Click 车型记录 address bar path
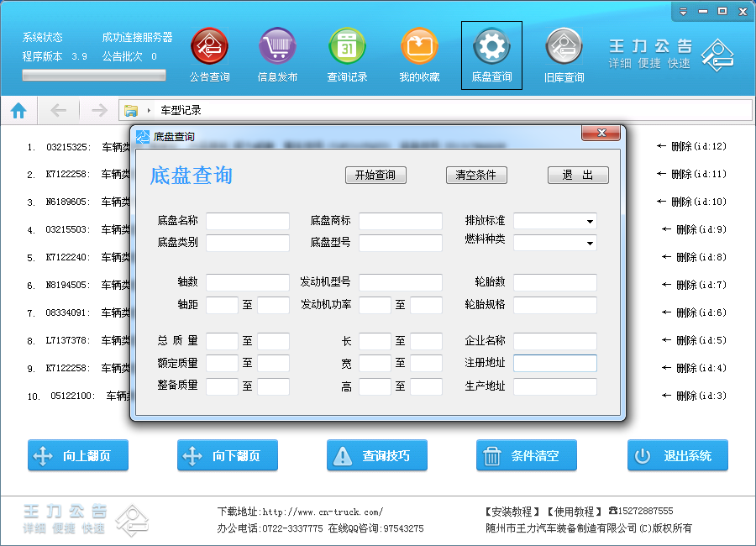This screenshot has height=546, width=756. tap(181, 110)
